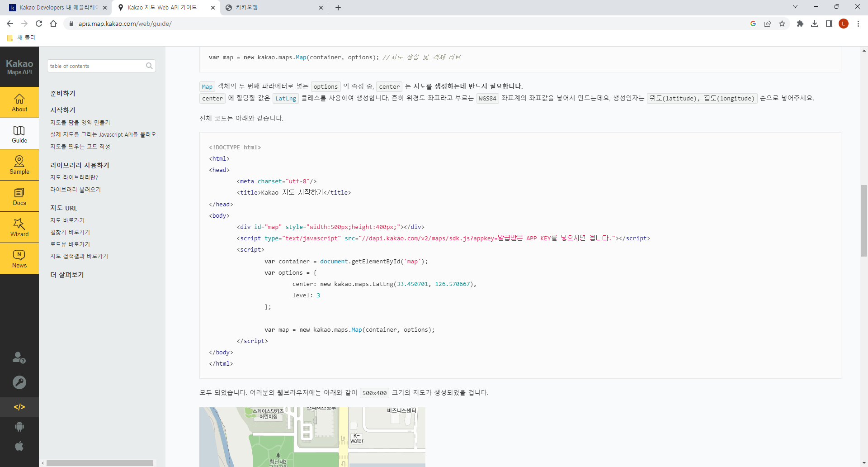The width and height of the screenshot is (868, 467).
Task: Click the sample map preview
Action: 312,437
